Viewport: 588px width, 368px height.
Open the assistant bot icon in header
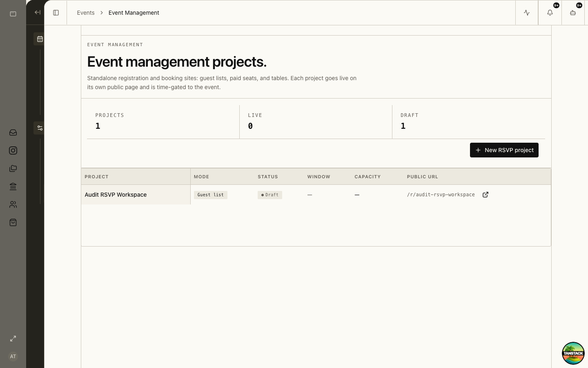point(573,13)
